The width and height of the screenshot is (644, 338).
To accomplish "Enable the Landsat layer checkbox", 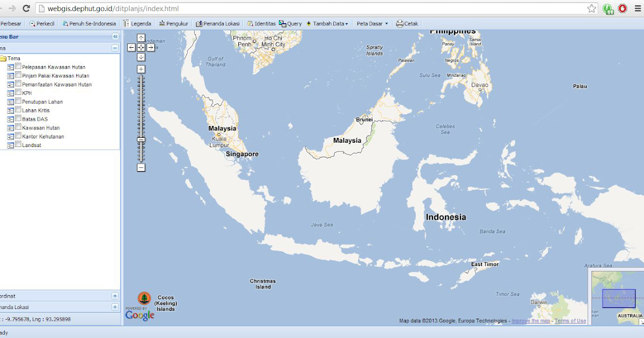I will point(18,145).
